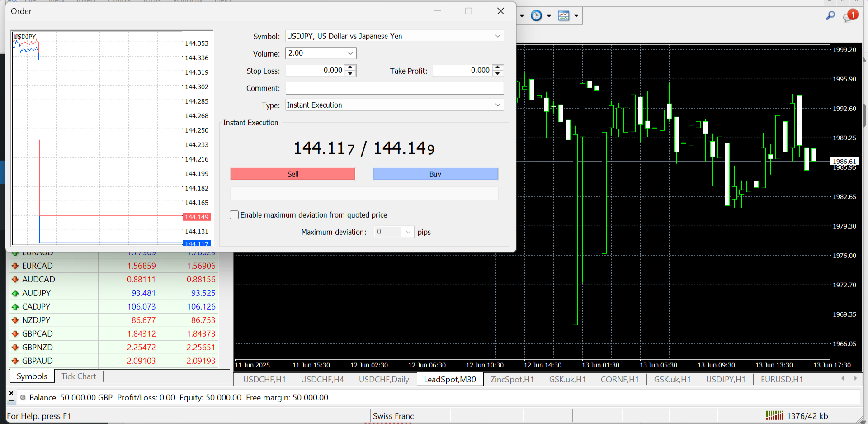Open the CORNF,H1 chart tab
The width and height of the screenshot is (868, 424).
620,380
